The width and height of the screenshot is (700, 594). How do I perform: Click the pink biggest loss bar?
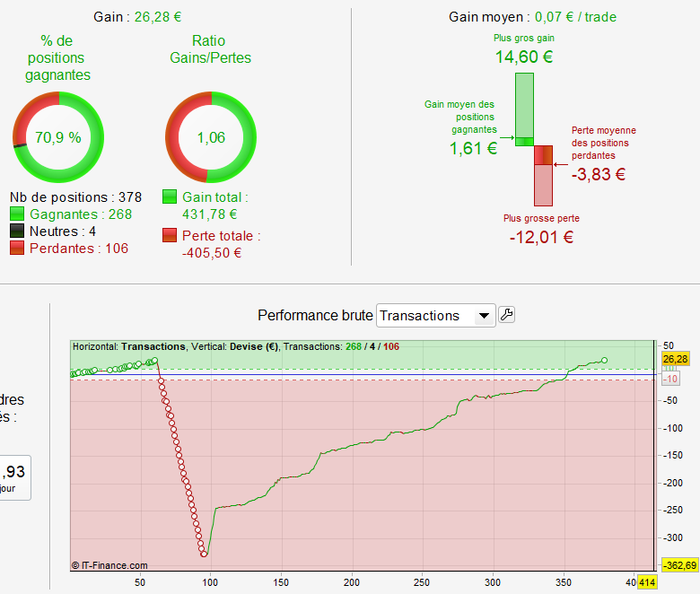tap(543, 185)
